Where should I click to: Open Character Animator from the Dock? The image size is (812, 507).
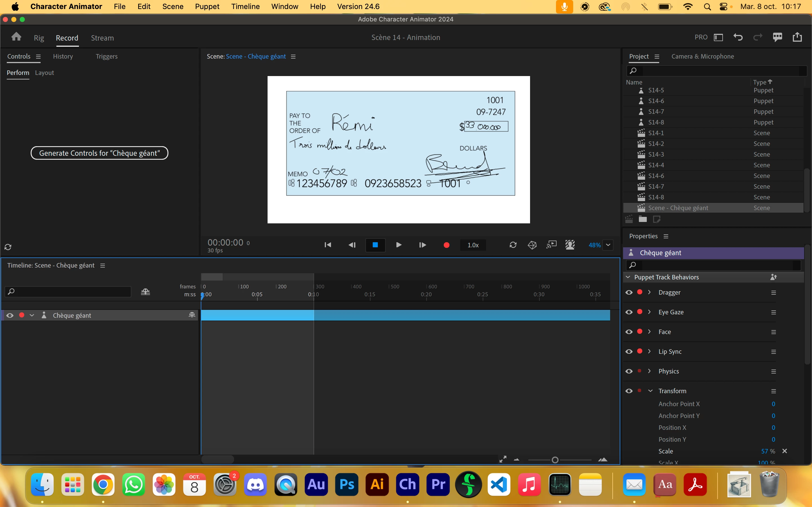(407, 484)
